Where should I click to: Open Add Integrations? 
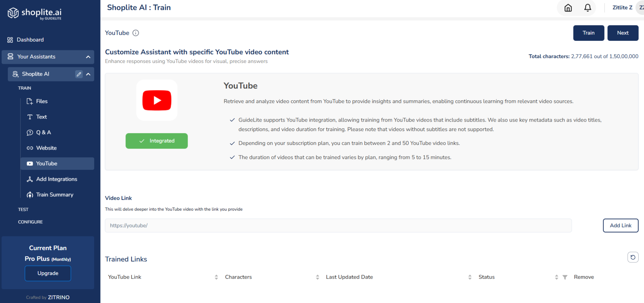pyautogui.click(x=57, y=179)
